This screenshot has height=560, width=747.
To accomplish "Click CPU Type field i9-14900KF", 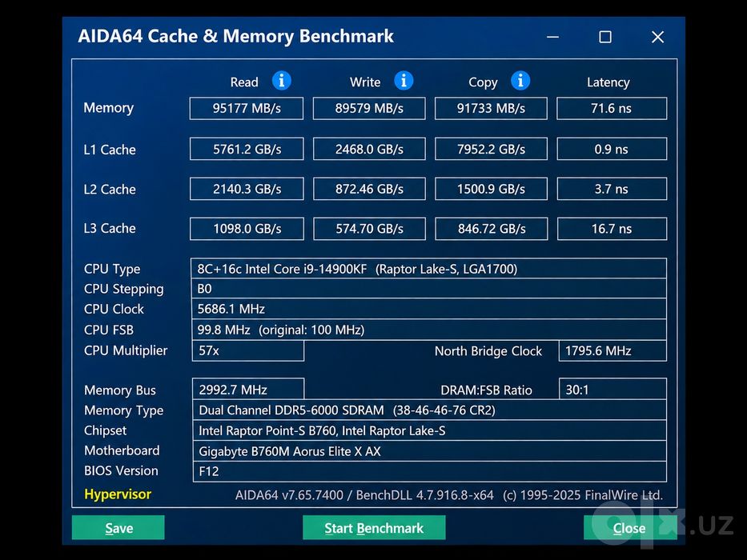I will [x=428, y=269].
